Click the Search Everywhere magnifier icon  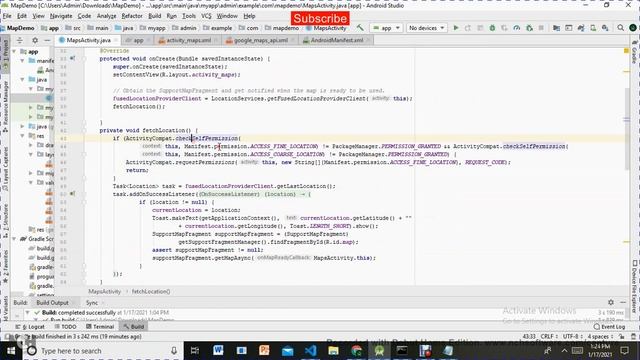point(620,28)
